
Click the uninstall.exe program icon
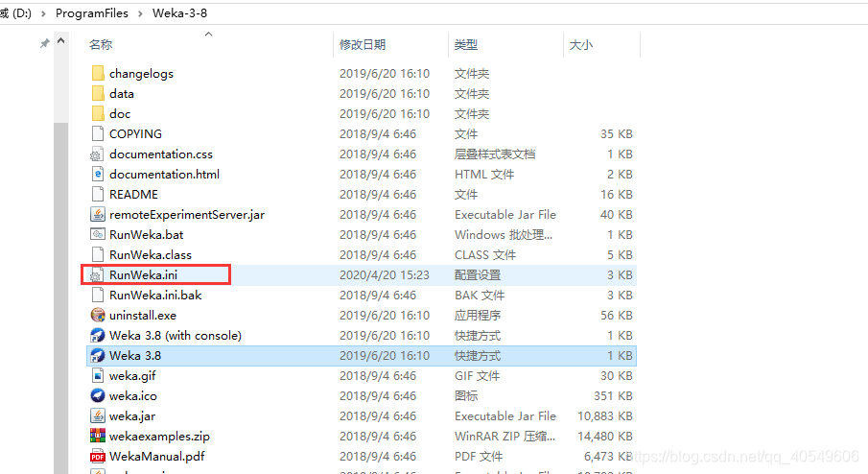click(x=98, y=315)
